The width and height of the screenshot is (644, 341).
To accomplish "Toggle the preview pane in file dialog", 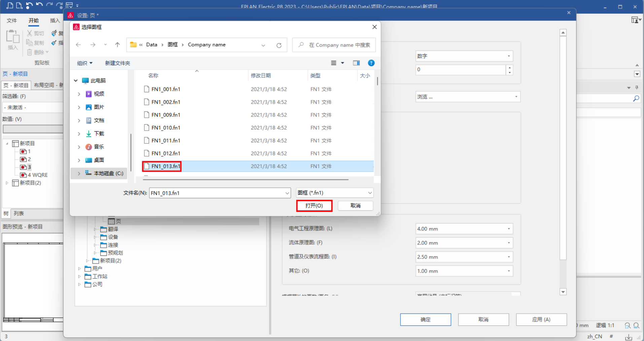I will click(x=356, y=63).
